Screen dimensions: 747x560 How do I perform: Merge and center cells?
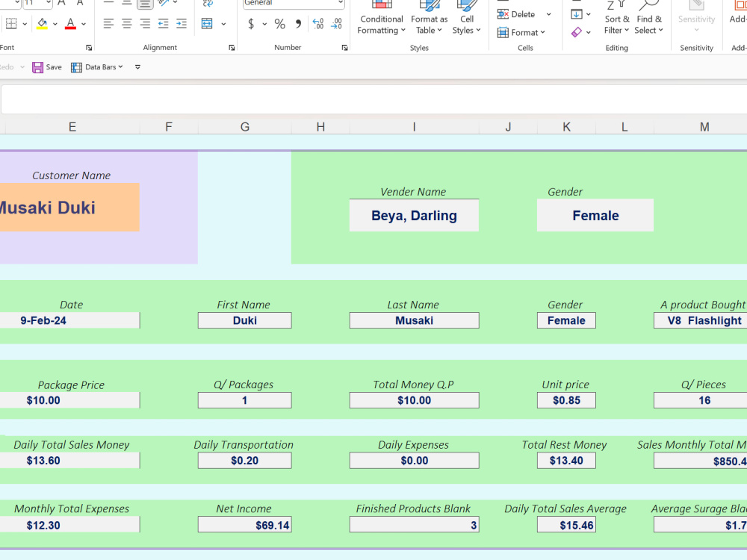point(207,23)
